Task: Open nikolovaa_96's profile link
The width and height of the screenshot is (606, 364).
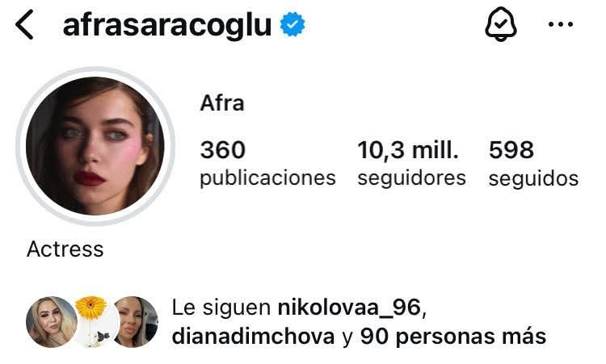Action: [349, 308]
